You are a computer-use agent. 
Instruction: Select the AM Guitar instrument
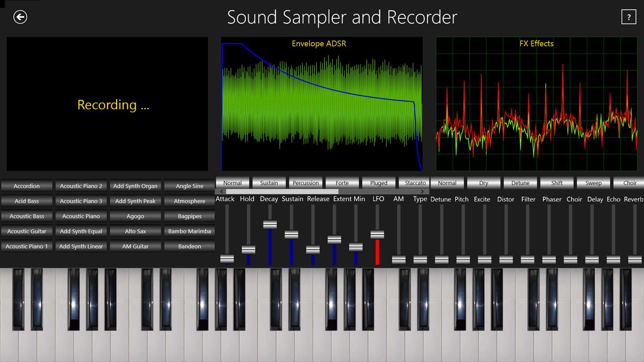135,246
